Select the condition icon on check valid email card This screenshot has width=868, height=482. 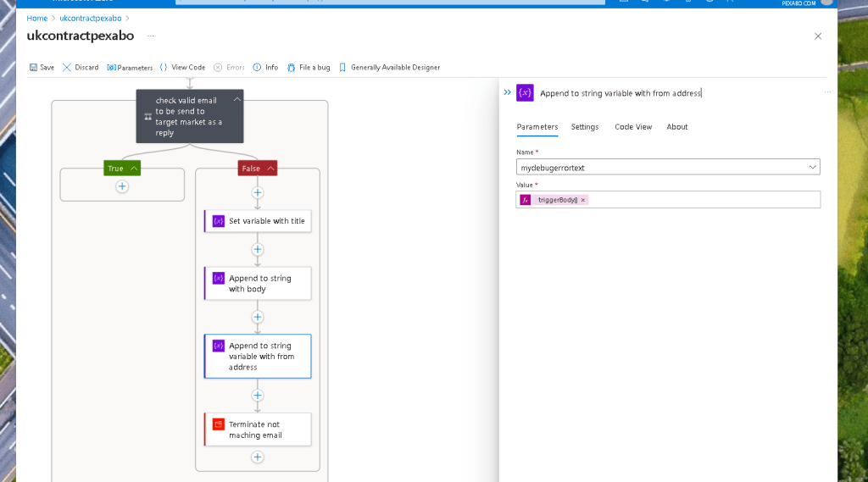pos(147,117)
